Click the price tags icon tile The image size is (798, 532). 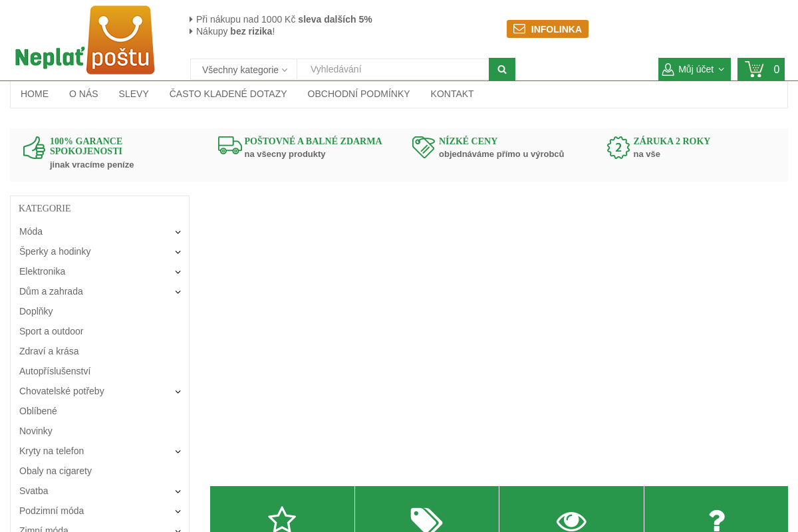[426, 518]
